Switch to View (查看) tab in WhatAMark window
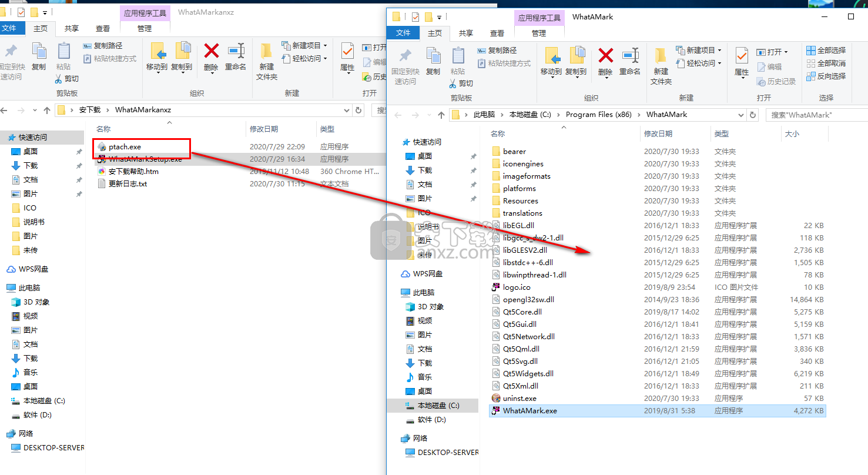868x475 pixels. tap(497, 34)
